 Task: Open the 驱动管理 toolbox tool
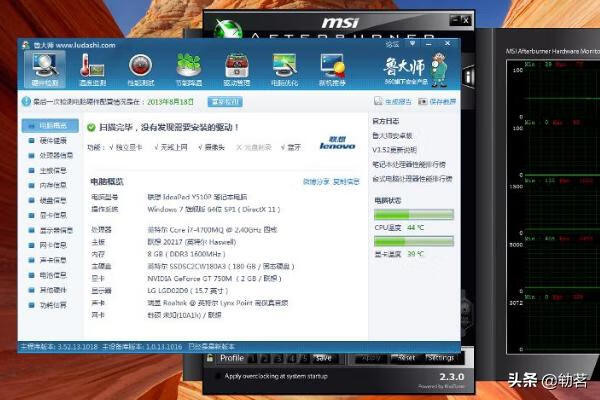(x=236, y=70)
